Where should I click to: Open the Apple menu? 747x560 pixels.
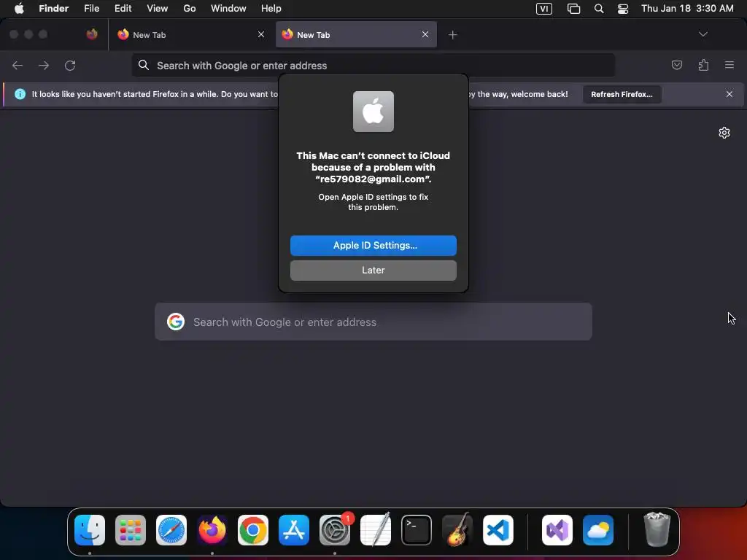(19, 8)
